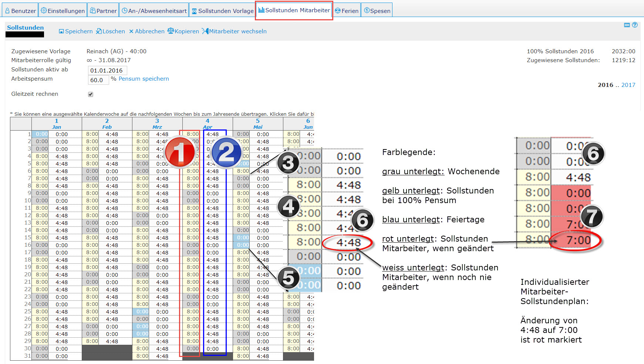
Task: Click the 4:48 cell for February 29
Action: tap(112, 341)
